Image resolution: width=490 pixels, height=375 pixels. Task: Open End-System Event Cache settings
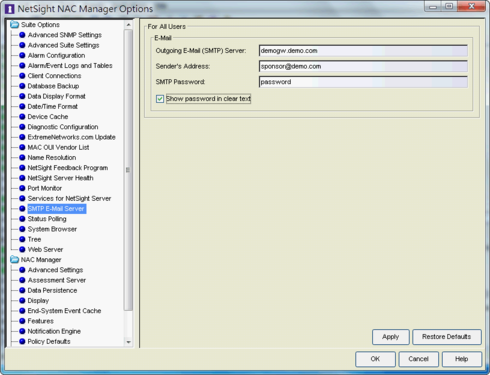(64, 311)
